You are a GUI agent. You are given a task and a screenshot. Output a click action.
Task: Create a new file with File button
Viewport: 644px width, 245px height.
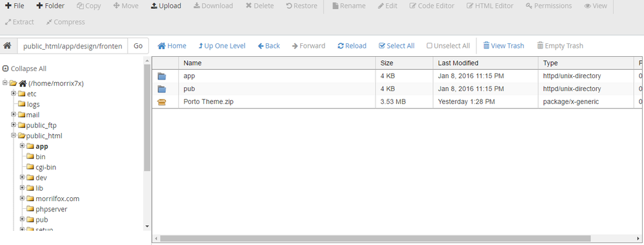14,6
